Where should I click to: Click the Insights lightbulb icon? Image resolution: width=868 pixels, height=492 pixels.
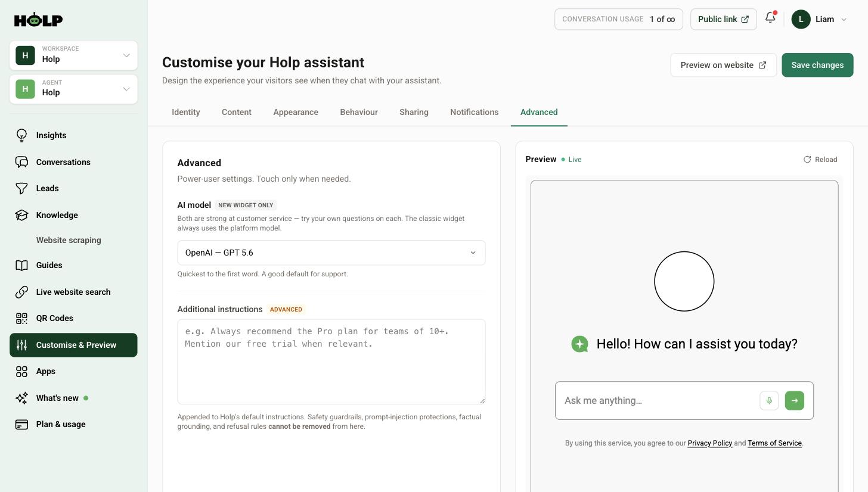point(21,135)
